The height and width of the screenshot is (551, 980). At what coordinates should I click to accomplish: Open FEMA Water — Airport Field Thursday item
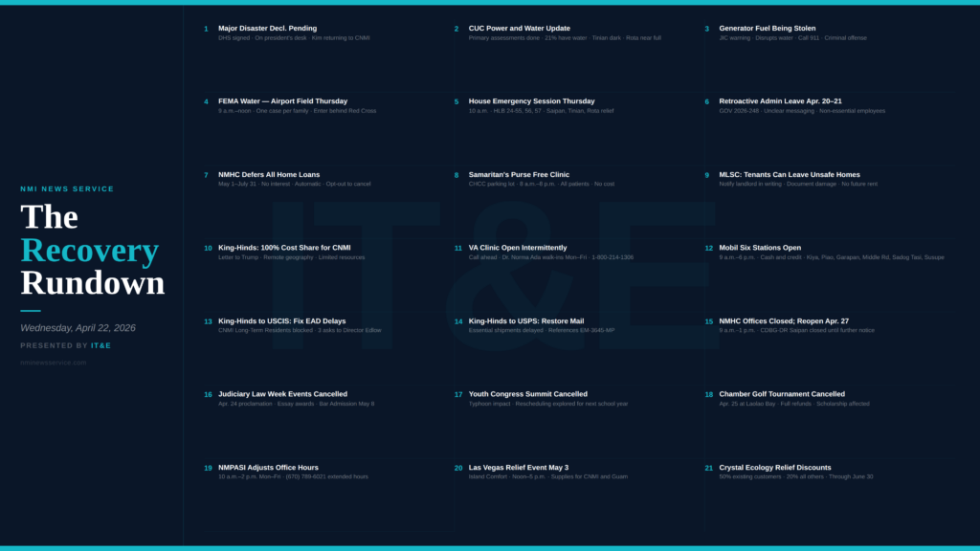282,101
